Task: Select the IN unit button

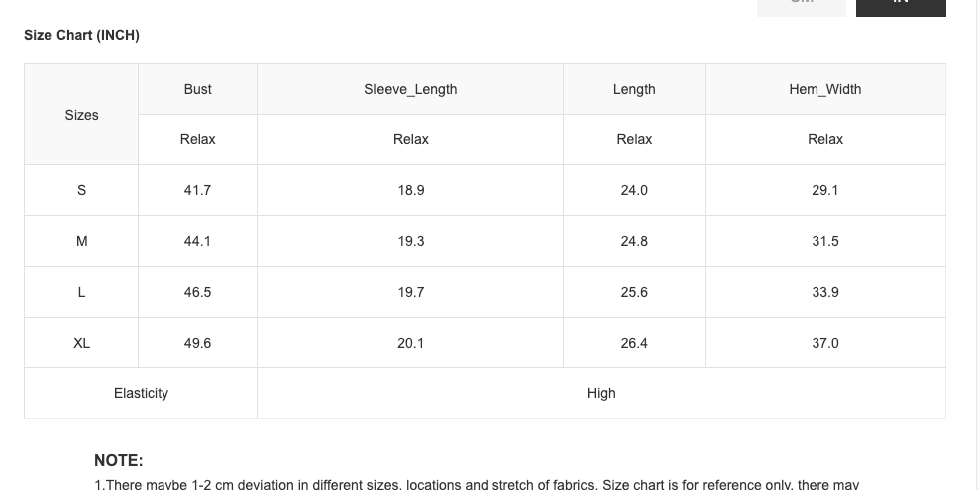Action: click(x=900, y=6)
